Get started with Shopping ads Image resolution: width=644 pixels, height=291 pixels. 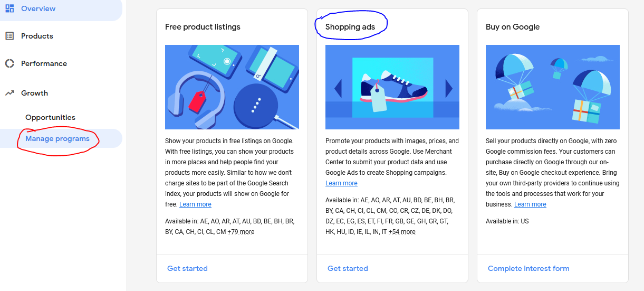click(x=348, y=268)
